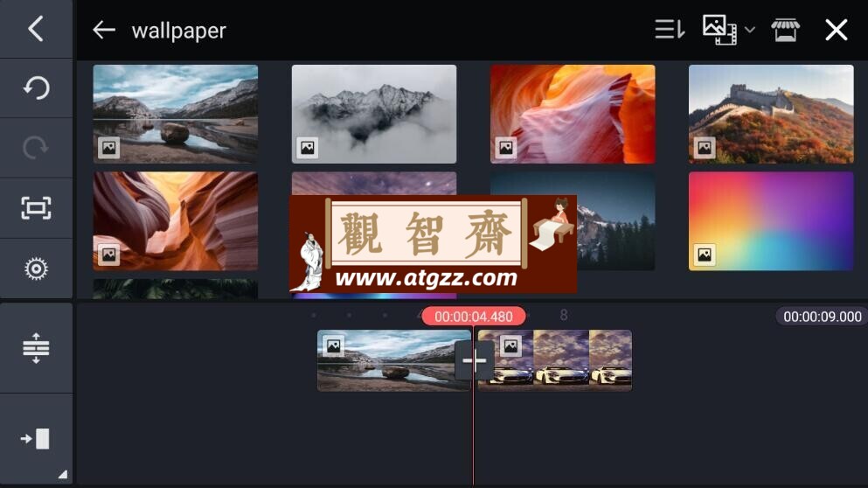Select the lake clip on the timeline
The image size is (868, 488).
394,360
